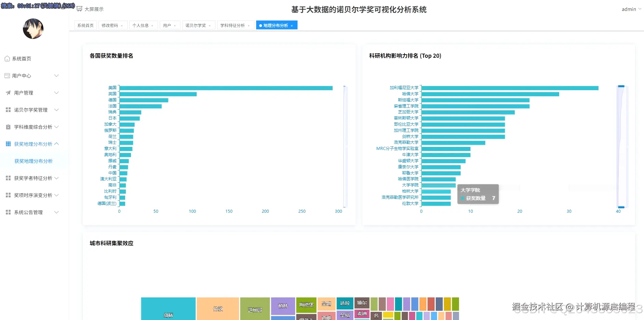Screen dimensions: 644x320
Task: Click the 芝加哥 block in city treemap
Action: click(x=255, y=309)
